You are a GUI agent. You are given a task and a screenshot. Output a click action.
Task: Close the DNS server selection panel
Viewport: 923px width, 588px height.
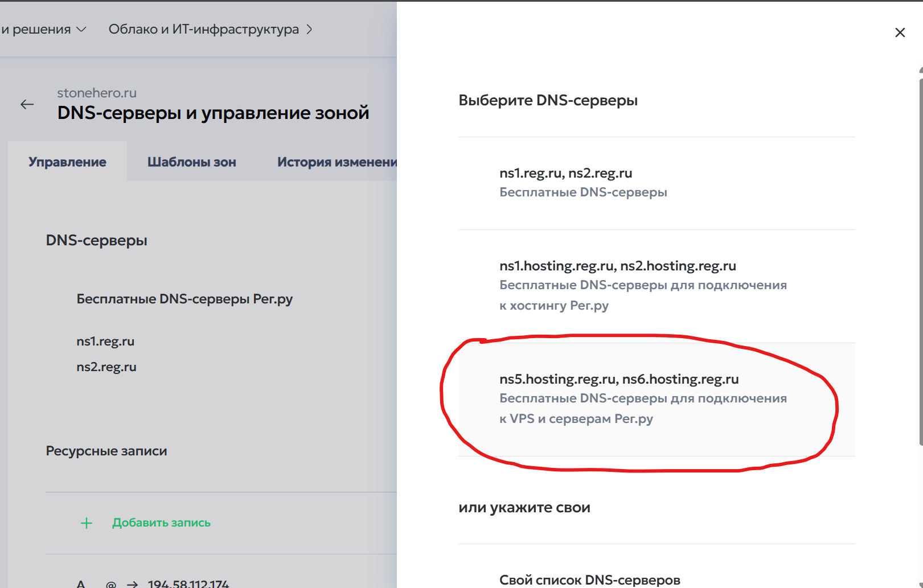tap(900, 32)
